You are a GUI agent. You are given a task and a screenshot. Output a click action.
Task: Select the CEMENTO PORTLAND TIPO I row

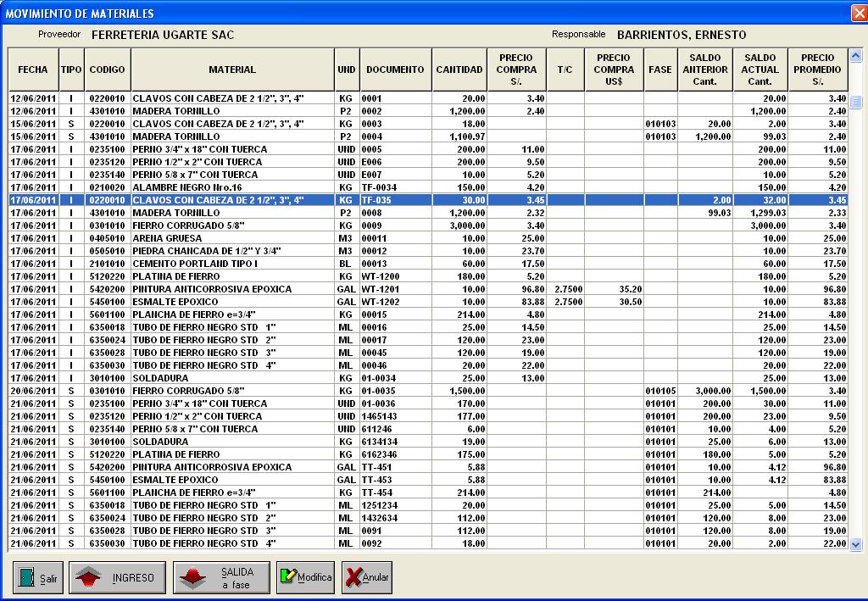[x=339, y=264]
